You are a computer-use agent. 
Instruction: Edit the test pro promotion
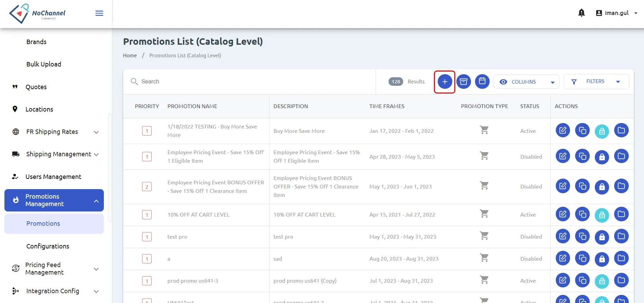click(563, 236)
